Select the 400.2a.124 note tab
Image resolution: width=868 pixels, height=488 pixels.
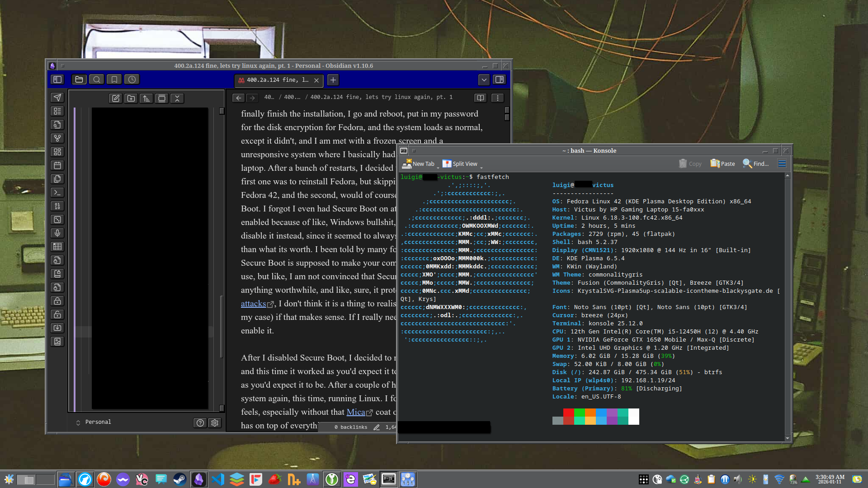tap(276, 80)
